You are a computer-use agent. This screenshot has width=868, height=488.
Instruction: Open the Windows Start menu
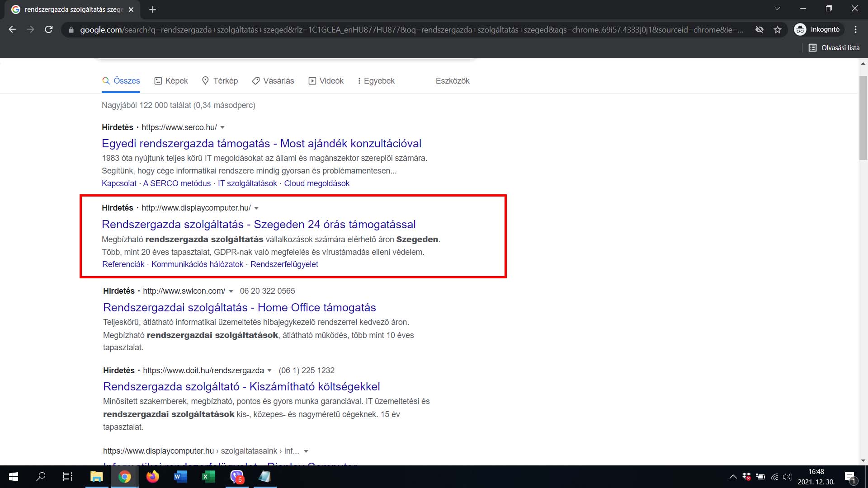click(x=14, y=477)
